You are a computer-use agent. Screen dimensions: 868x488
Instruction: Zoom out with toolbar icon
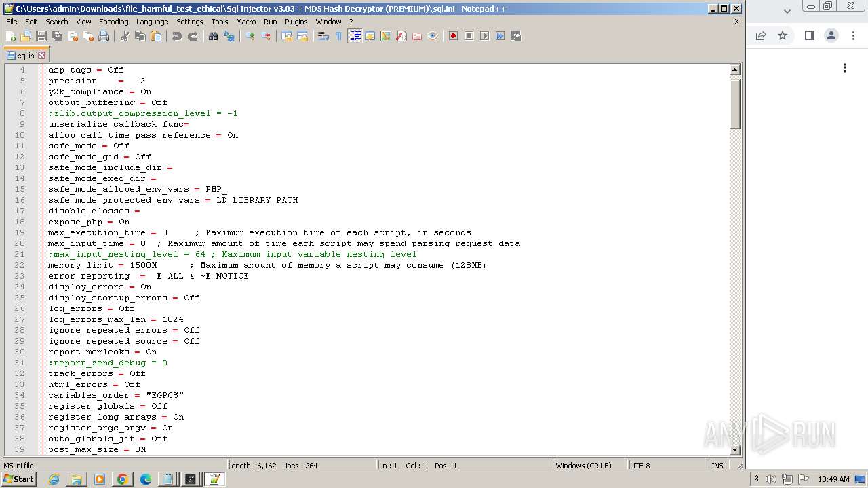click(x=266, y=36)
